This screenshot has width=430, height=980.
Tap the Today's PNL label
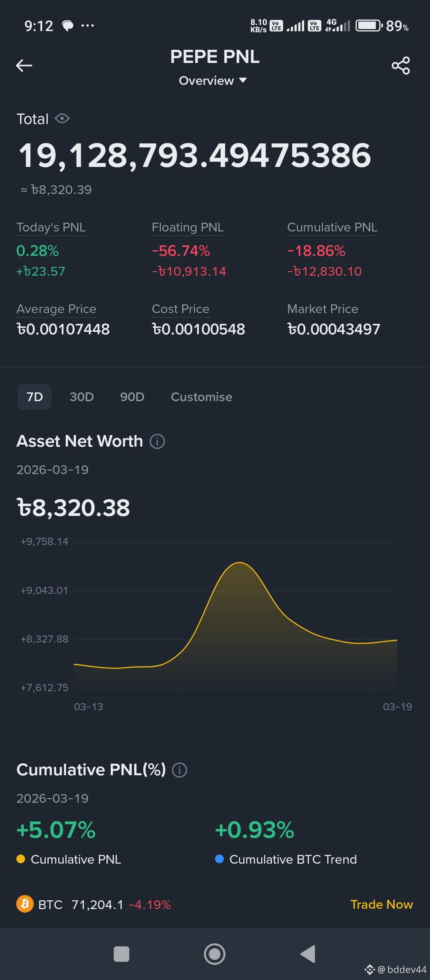51,227
